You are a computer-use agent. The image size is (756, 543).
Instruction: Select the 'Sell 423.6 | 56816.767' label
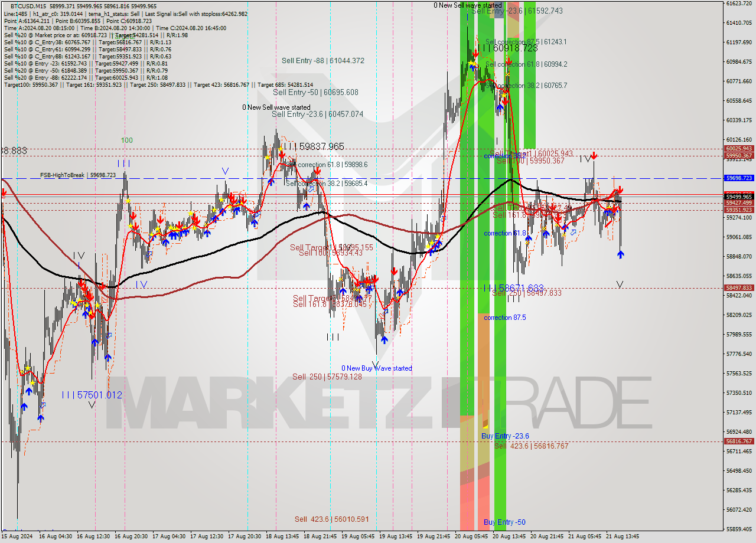[x=531, y=446]
